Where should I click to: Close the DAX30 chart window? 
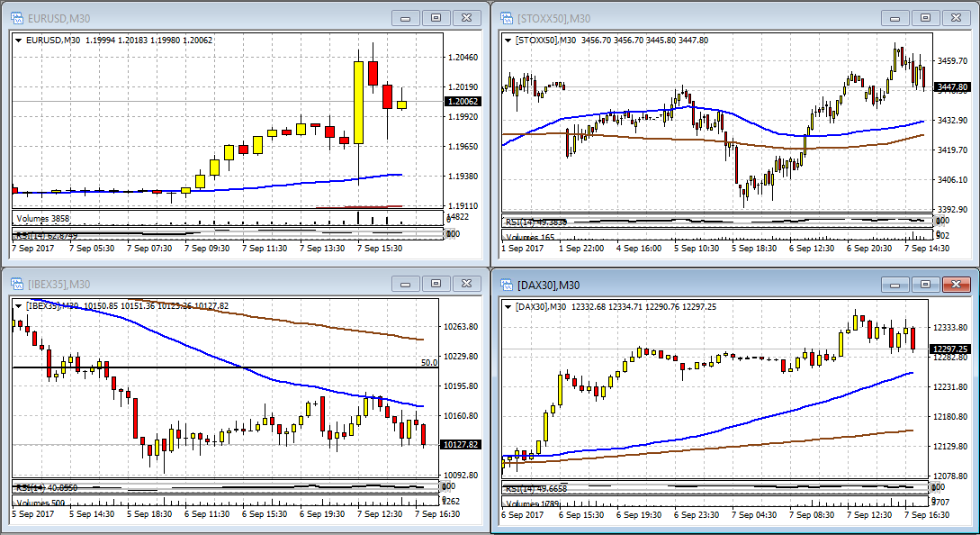[x=957, y=285]
